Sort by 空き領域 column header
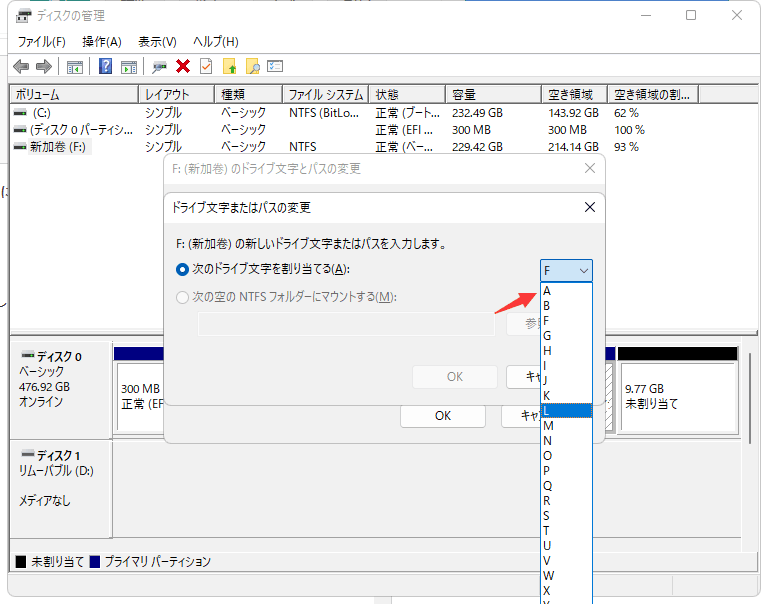768x604 pixels. coord(575,95)
